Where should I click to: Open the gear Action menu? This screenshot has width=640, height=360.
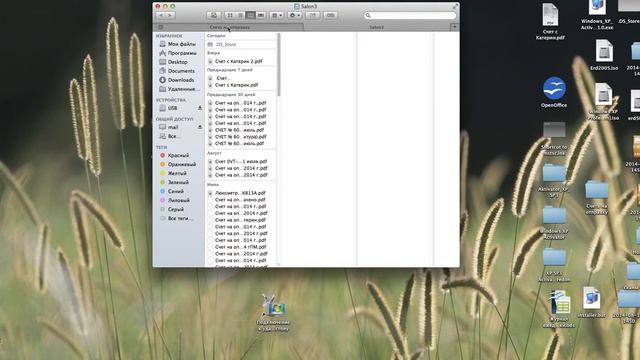tap(294, 15)
